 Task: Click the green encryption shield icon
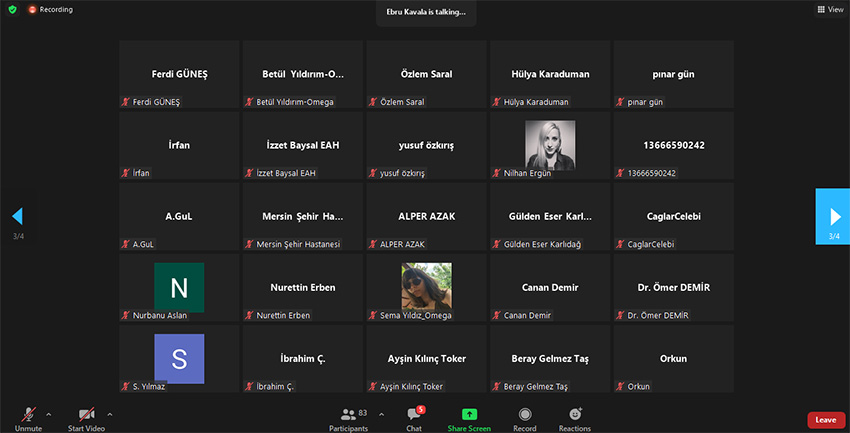[12, 9]
